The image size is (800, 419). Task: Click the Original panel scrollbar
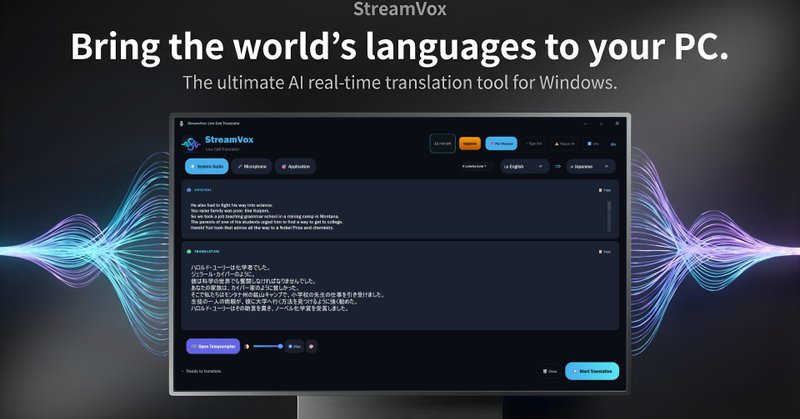pos(609,216)
